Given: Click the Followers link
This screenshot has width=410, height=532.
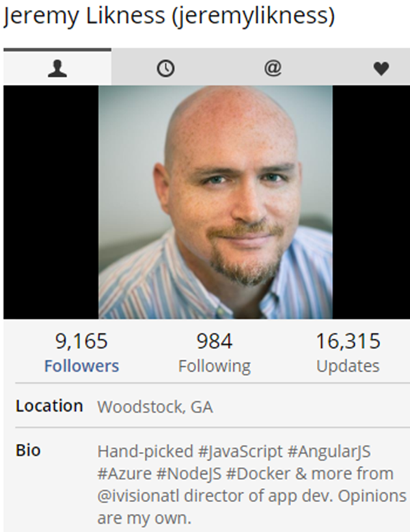Looking at the screenshot, I should coord(82,367).
